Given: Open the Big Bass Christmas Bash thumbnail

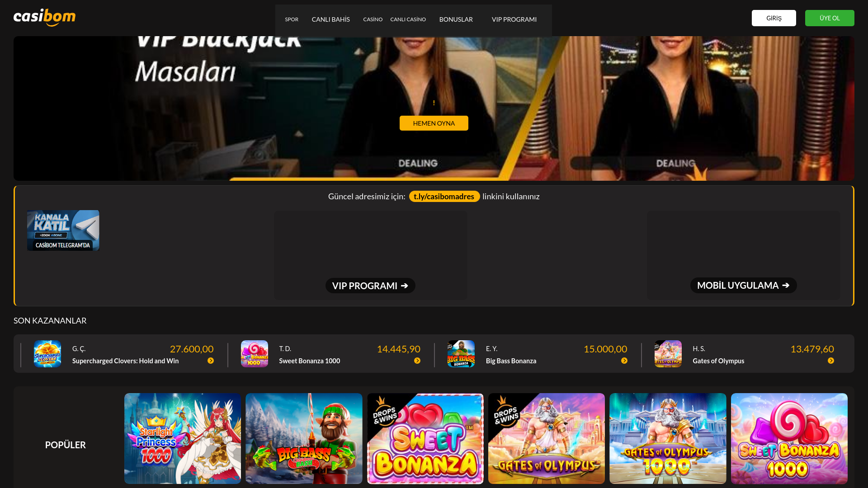Looking at the screenshot, I should (x=304, y=438).
